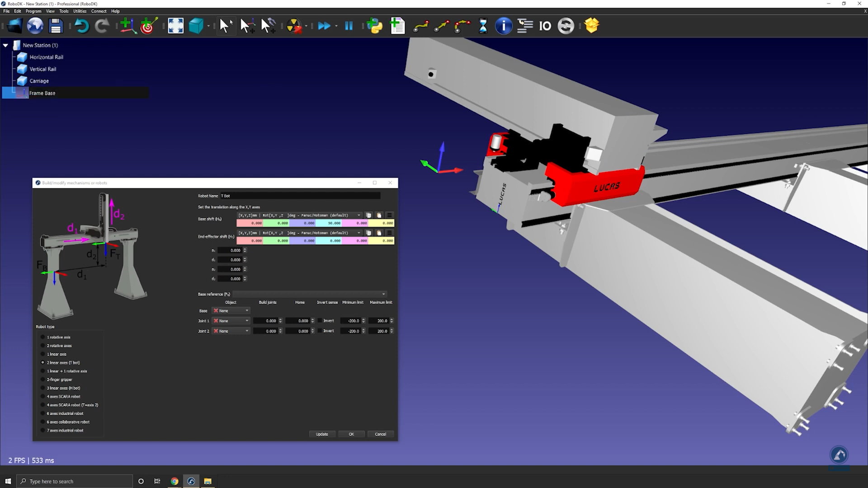Select the 3 linear axes (H bot) option

(43, 388)
